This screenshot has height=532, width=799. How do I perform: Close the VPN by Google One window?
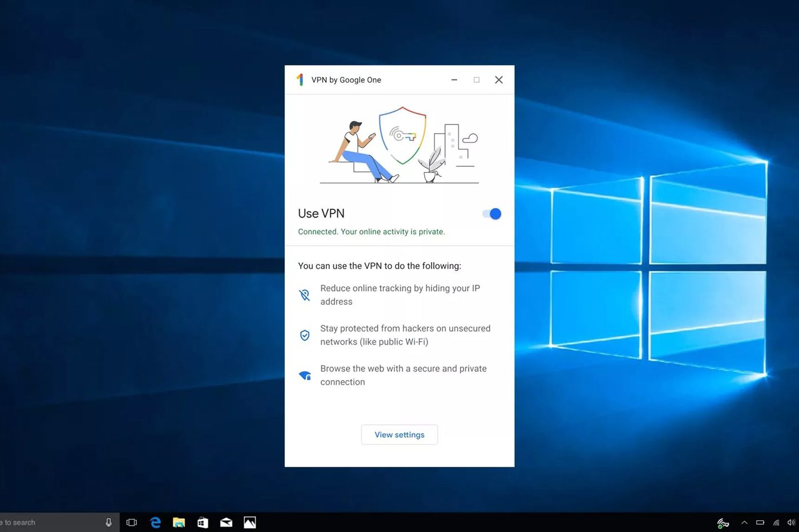pos(499,80)
